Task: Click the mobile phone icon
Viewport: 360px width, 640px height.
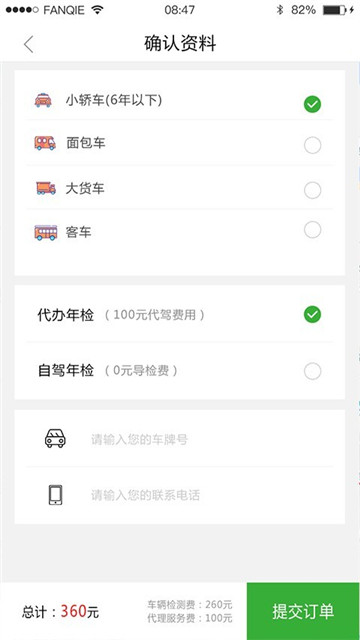Action: 56,495
